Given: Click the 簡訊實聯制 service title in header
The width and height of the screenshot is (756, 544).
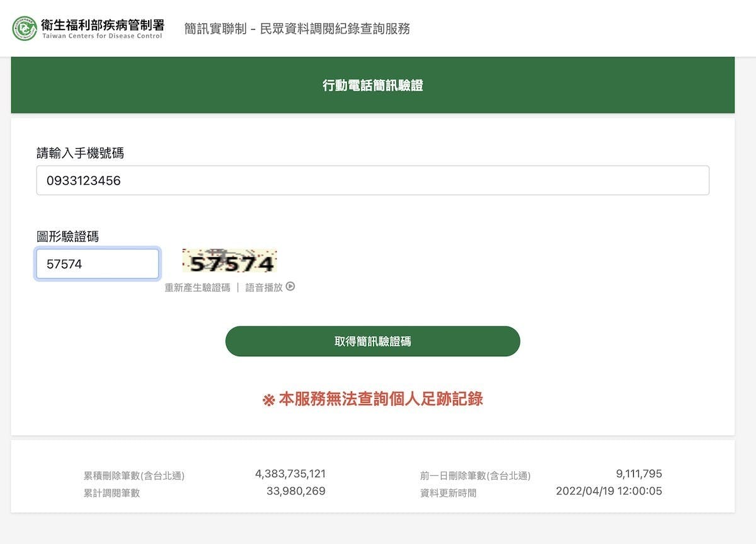Looking at the screenshot, I should point(297,28).
